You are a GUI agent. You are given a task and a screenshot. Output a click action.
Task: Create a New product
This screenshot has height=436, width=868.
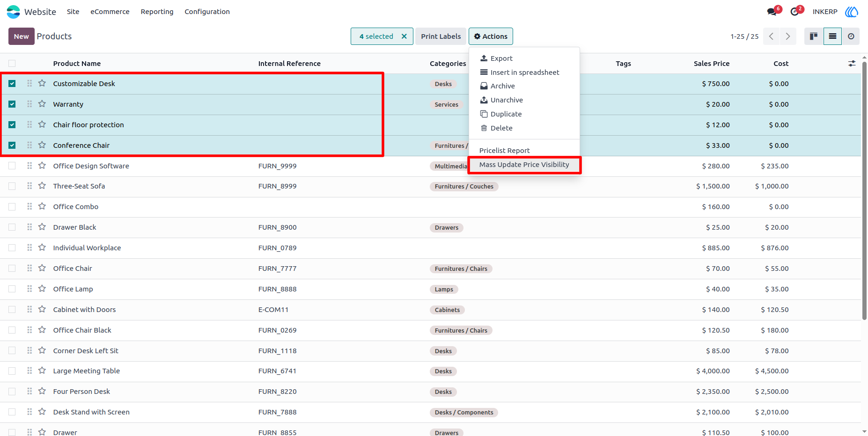22,36
